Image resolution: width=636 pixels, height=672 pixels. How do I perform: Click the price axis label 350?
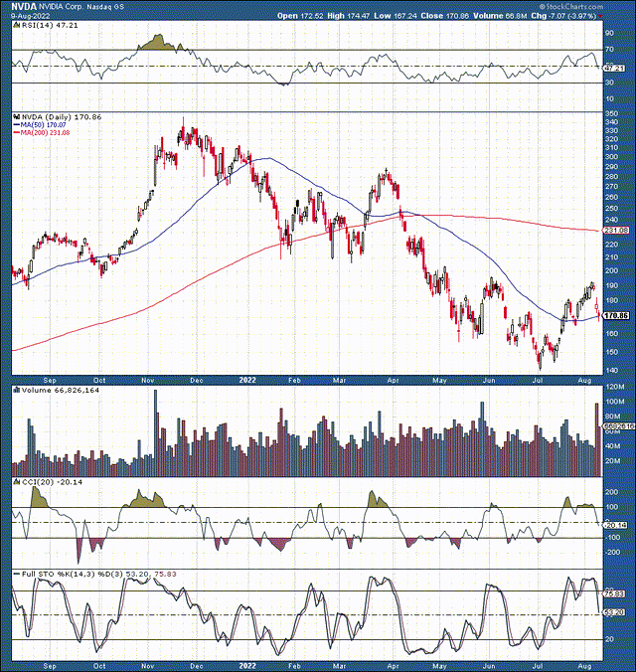[x=611, y=113]
